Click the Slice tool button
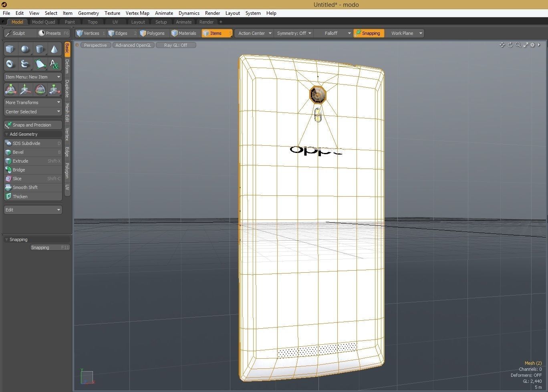This screenshot has height=392, width=548. [x=33, y=179]
